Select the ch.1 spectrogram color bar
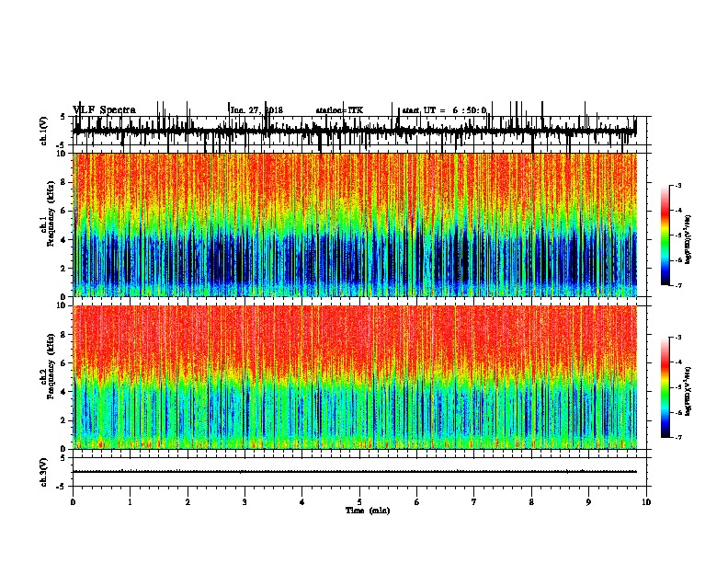 (665, 236)
